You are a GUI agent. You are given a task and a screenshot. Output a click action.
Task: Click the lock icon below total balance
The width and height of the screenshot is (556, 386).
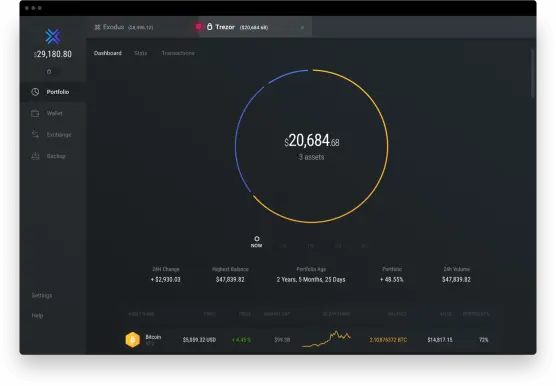click(49, 72)
